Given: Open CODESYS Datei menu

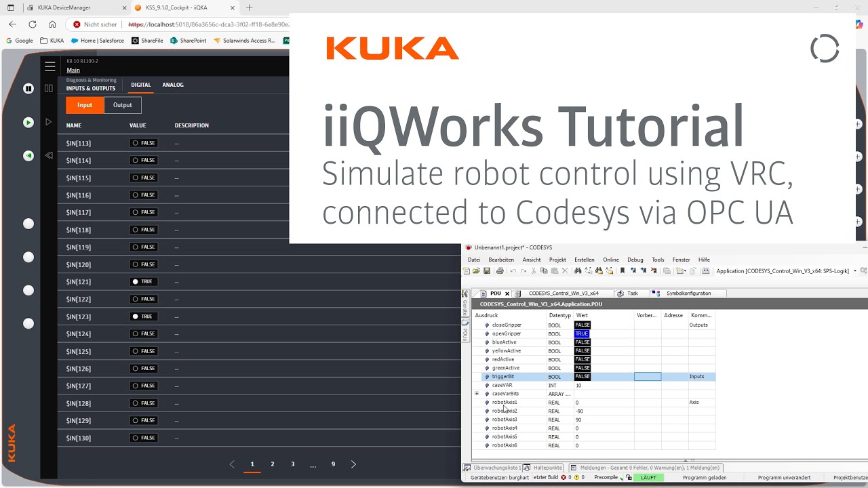Looking at the screenshot, I should (474, 260).
